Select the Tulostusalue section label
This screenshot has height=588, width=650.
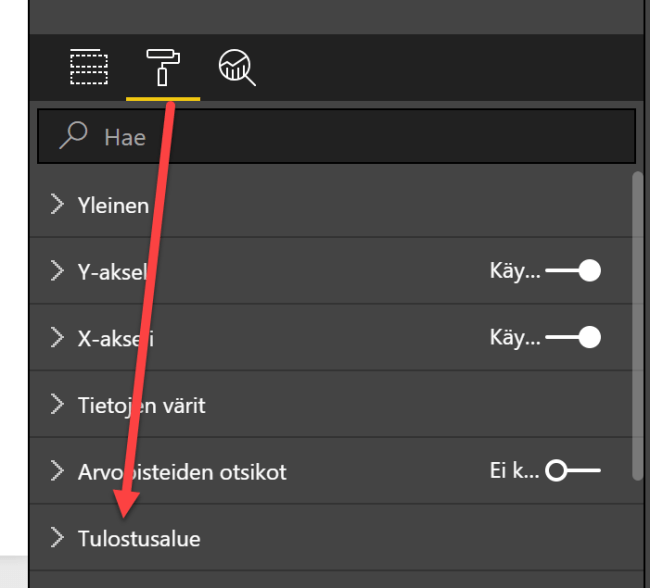(x=139, y=538)
